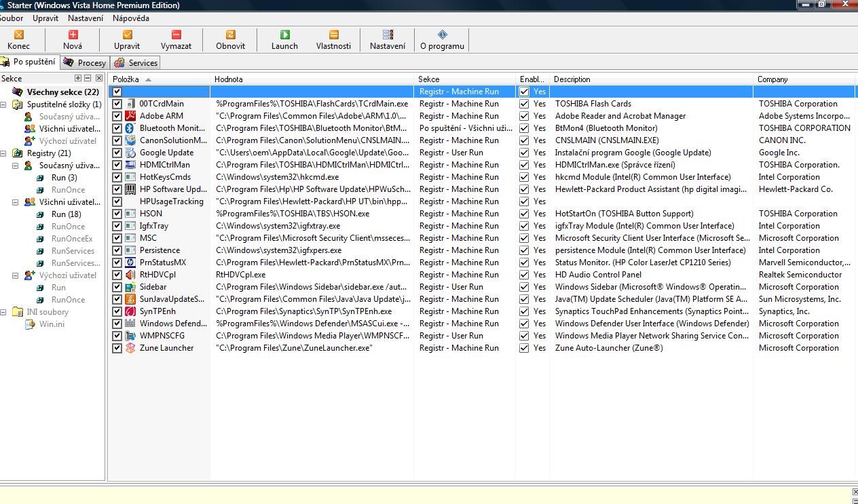Viewport: 858px width, 504px height.
Task: Select Run (3) registry node
Action: coord(64,178)
